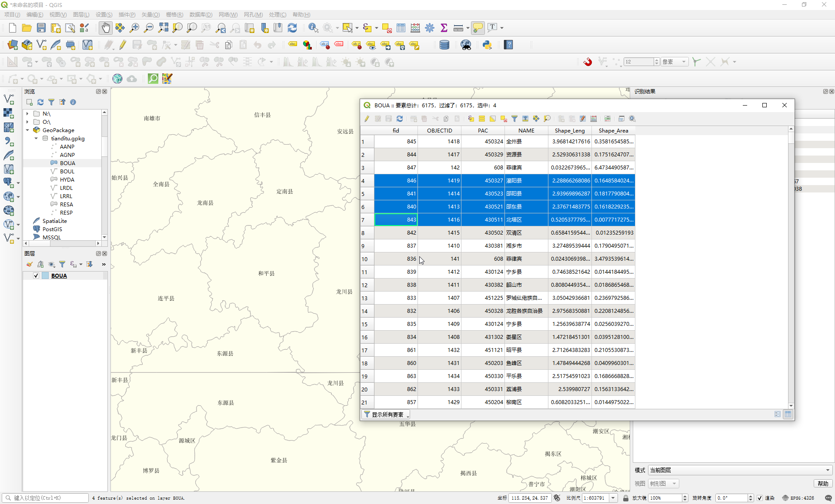Image resolution: width=835 pixels, height=504 pixels.
Task: Click the filter icon in attribute table toolbar
Action: [514, 119]
